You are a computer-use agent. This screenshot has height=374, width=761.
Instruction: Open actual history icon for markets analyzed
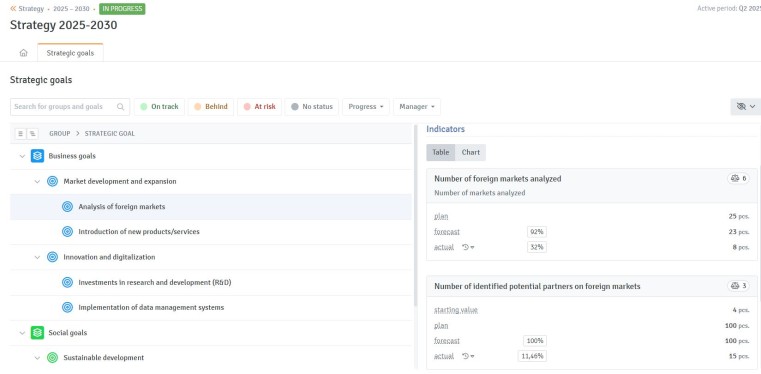point(468,247)
